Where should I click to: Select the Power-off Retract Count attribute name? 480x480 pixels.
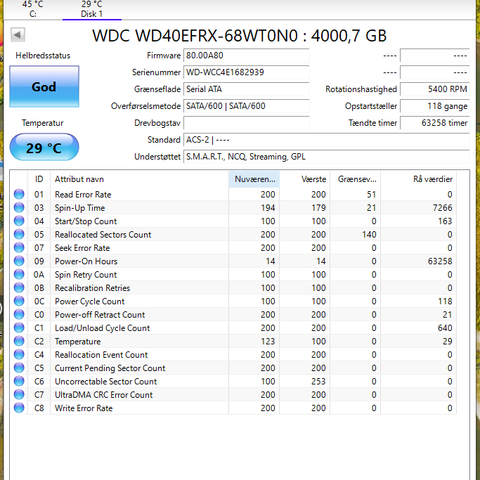pos(100,315)
